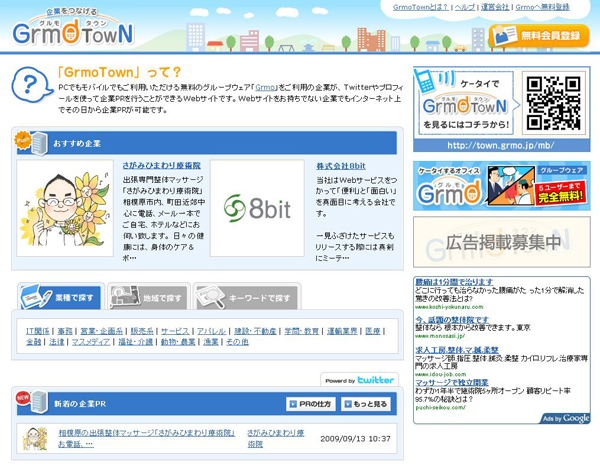Open the Grmoへ無料登録 header link
Viewport: 600px width, 465px height.
542,7
